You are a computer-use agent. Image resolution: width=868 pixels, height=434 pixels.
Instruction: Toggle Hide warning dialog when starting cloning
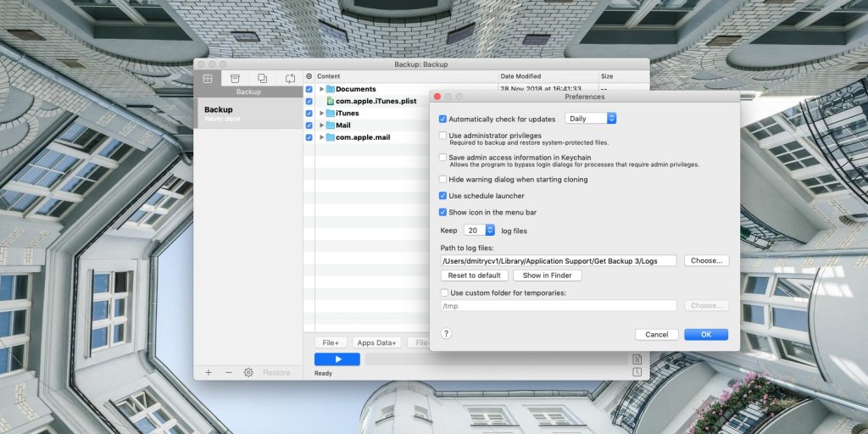coord(442,180)
